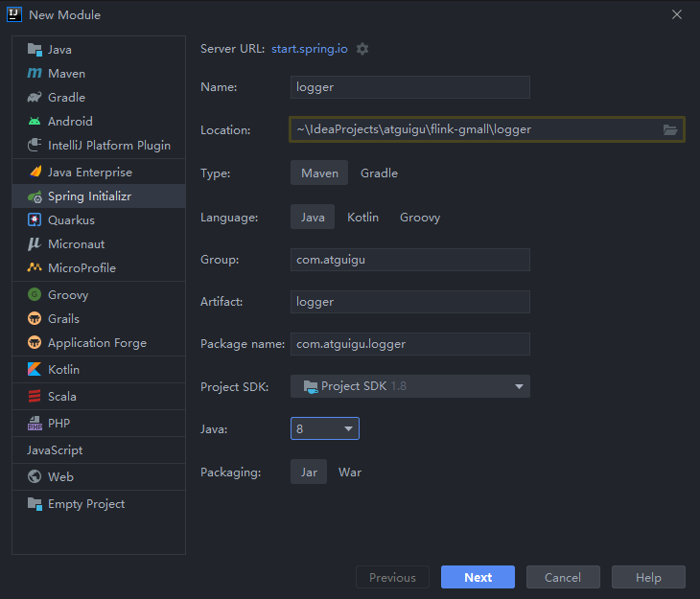Select the Micronaut generator
The height and width of the screenshot is (599, 700).
(99, 243)
